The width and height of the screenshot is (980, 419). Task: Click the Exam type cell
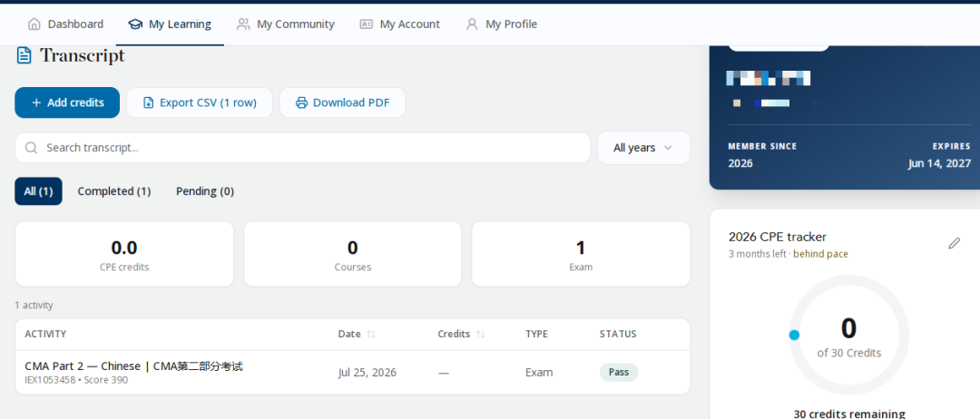(x=539, y=373)
